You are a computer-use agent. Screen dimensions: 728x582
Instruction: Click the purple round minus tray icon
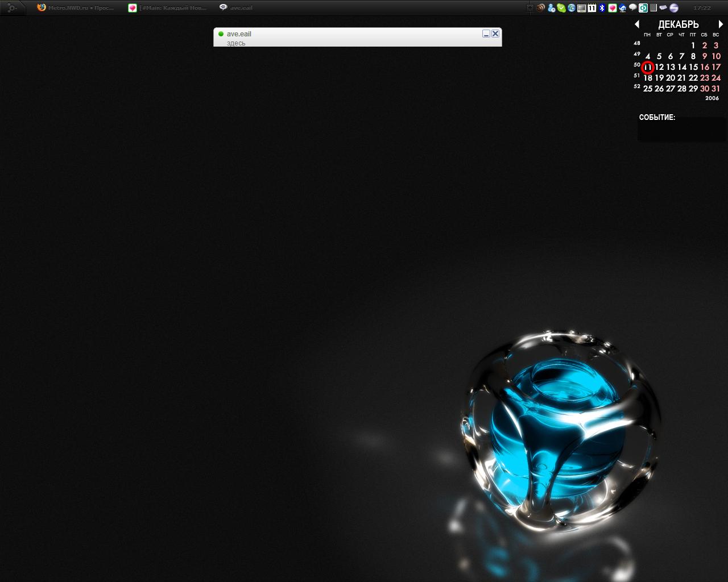674,8
